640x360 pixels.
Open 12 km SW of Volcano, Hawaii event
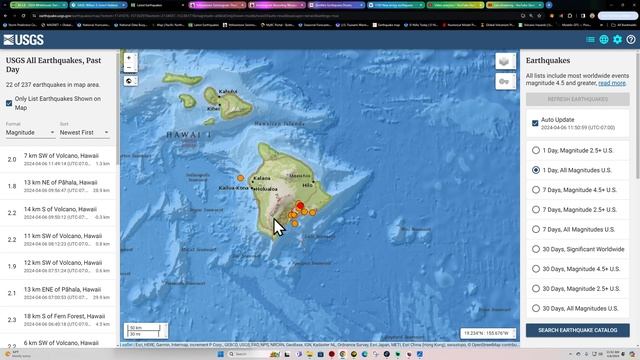(58, 266)
